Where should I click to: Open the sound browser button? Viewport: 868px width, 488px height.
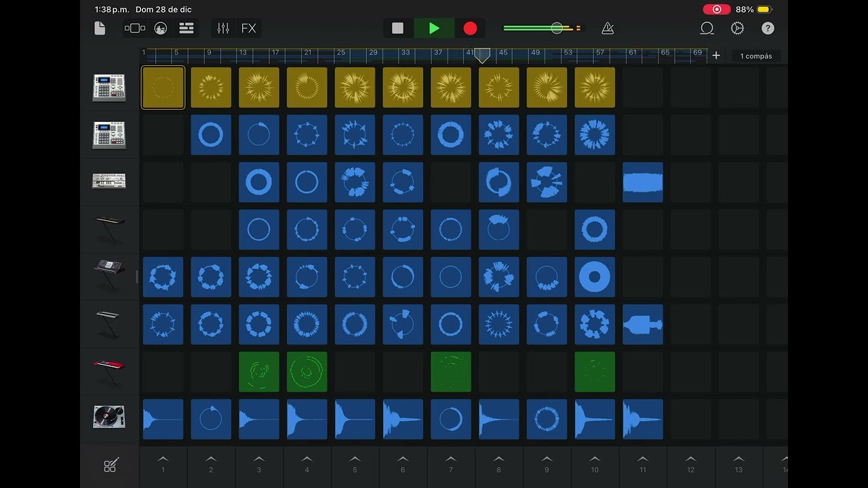[135, 28]
